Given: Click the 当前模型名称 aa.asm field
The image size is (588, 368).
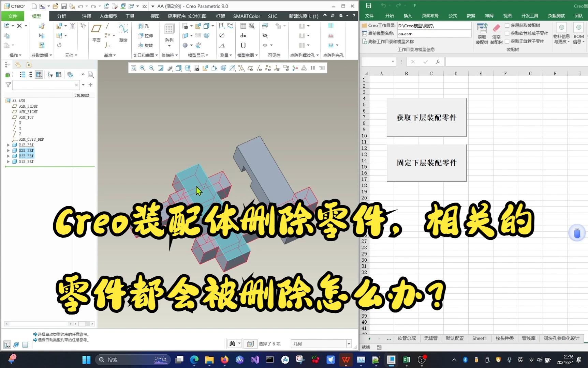Looking at the screenshot, I should [434, 34].
